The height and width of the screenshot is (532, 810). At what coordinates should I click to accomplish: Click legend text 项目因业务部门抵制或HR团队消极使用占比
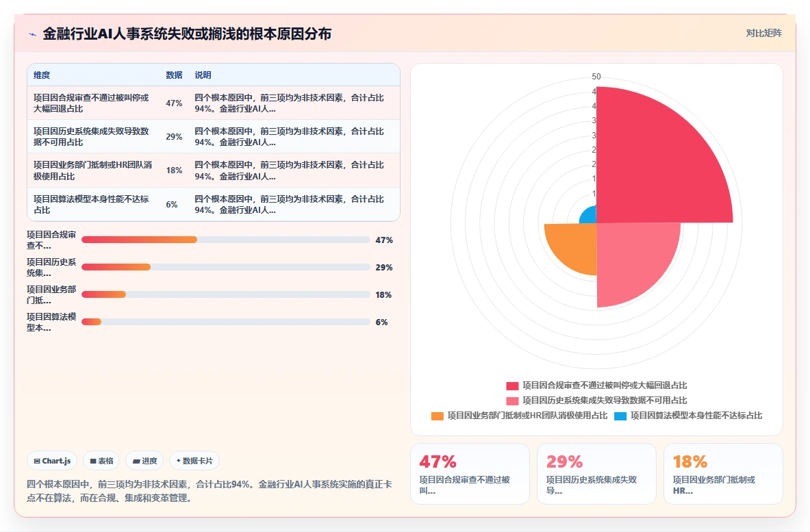point(527,416)
